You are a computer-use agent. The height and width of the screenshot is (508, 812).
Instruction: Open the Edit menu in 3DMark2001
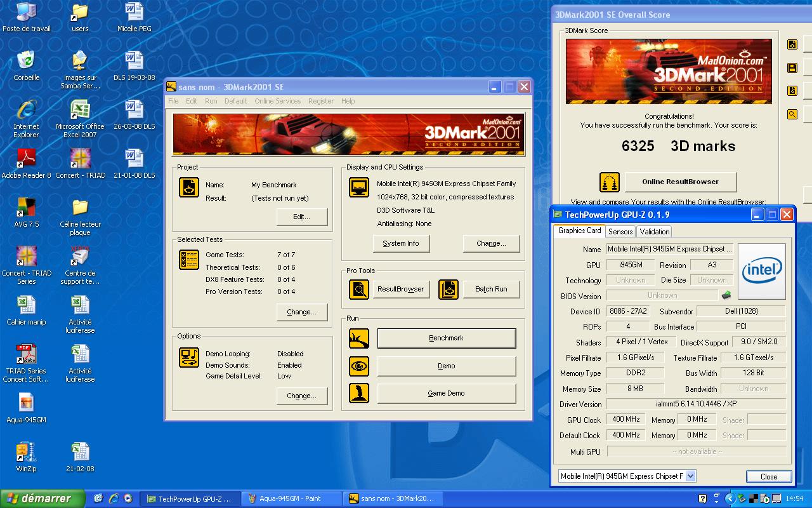pyautogui.click(x=192, y=101)
